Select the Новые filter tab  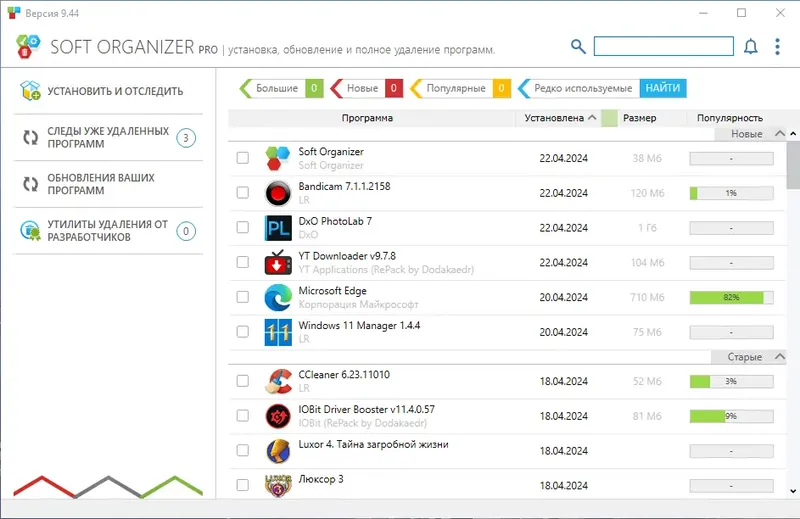pos(366,88)
